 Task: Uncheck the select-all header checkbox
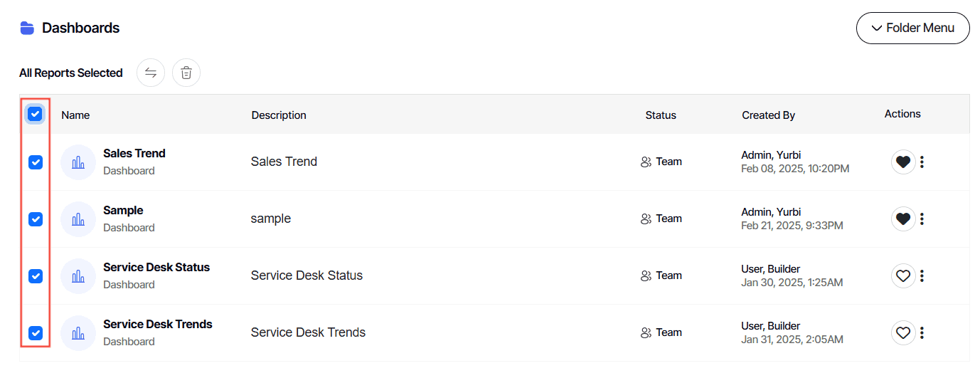pos(35,114)
